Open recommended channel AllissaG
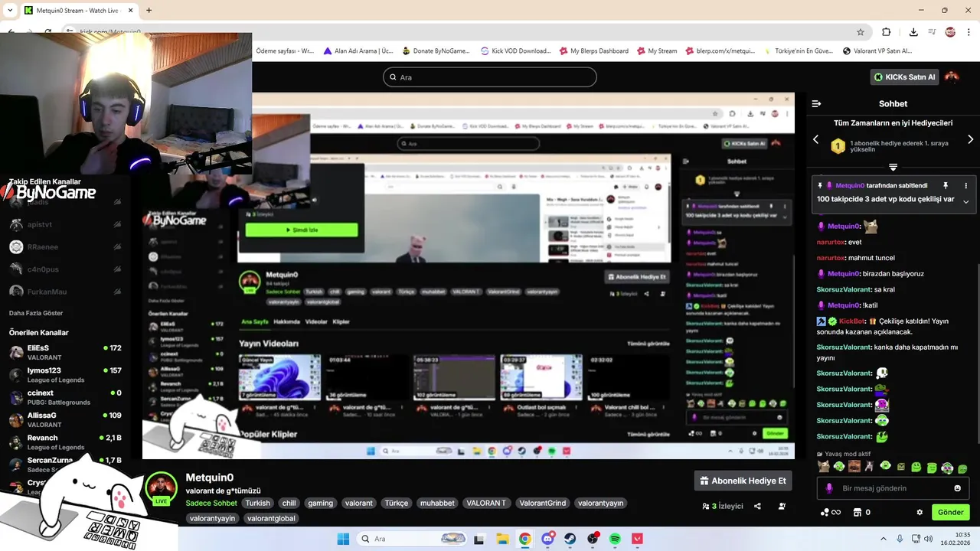The image size is (980, 551). click(x=65, y=419)
